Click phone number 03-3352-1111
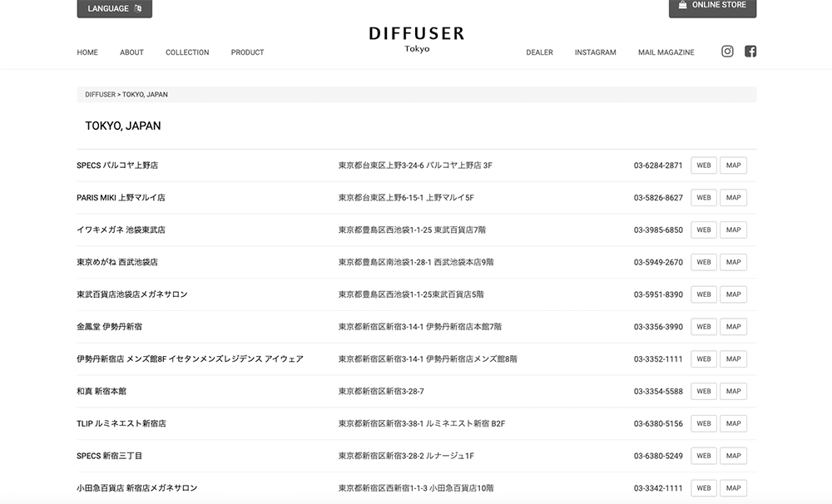This screenshot has width=832, height=504. point(658,359)
